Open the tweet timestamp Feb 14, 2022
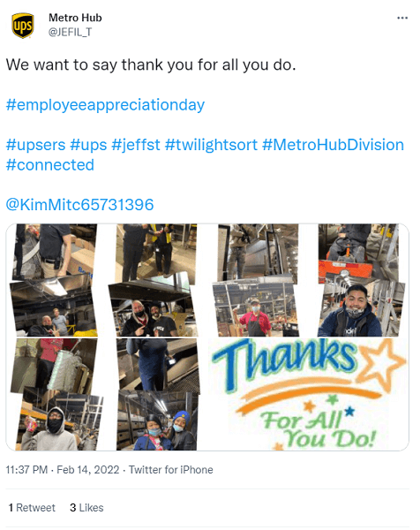 click(x=87, y=470)
